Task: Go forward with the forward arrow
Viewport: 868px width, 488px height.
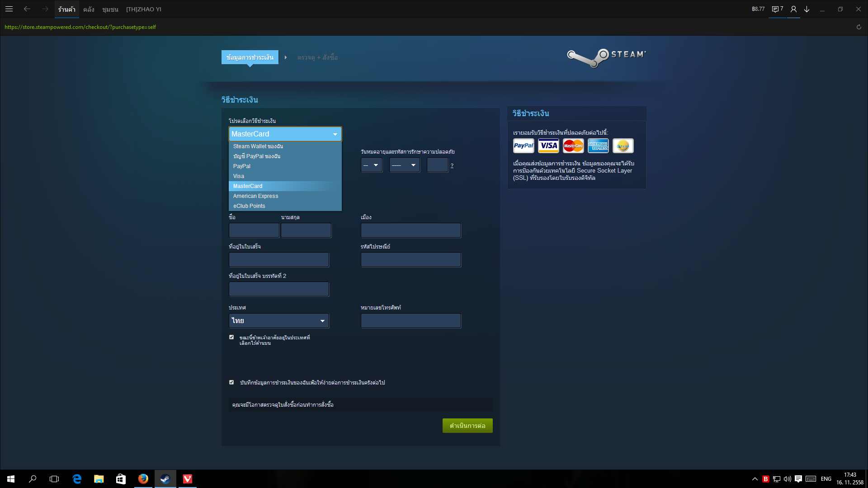Action: (x=45, y=9)
